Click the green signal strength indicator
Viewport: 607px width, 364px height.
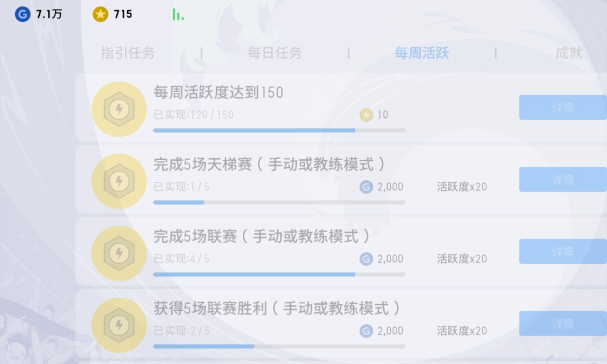click(178, 14)
